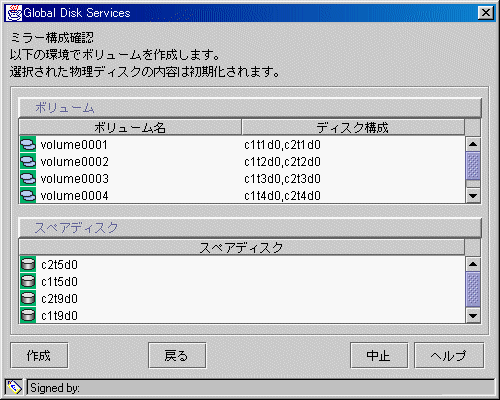The width and height of the screenshot is (500, 400).
Task: Click the Global Disk Services title bar icon
Action: [x=14, y=13]
